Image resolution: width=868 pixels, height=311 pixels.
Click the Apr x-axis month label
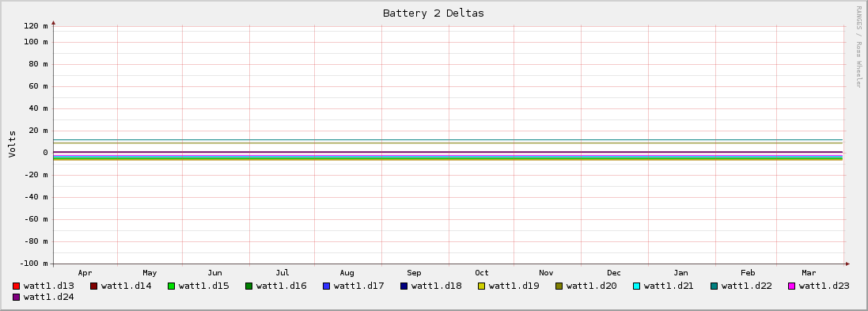coord(85,273)
